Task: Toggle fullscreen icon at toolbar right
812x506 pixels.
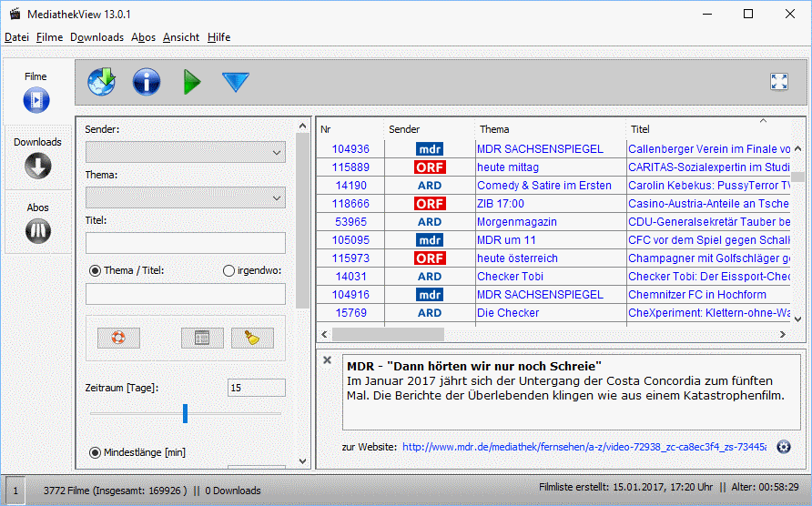Action: [779, 82]
